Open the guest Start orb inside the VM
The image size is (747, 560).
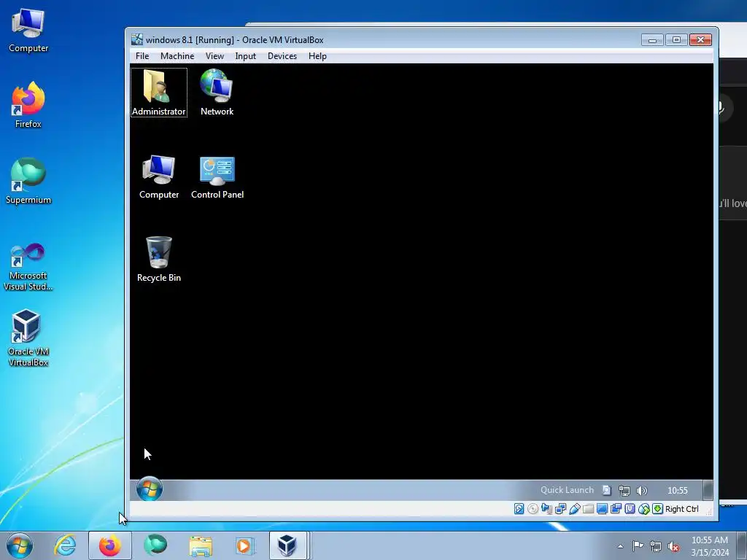click(x=149, y=489)
